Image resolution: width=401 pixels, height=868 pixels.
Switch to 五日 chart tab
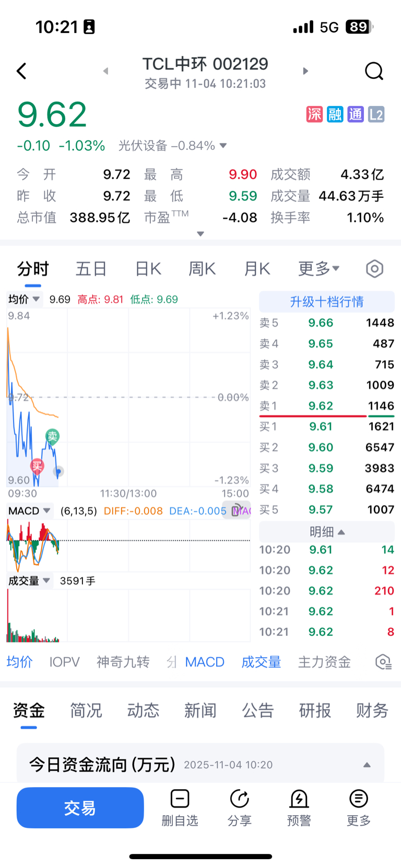pyautogui.click(x=91, y=269)
